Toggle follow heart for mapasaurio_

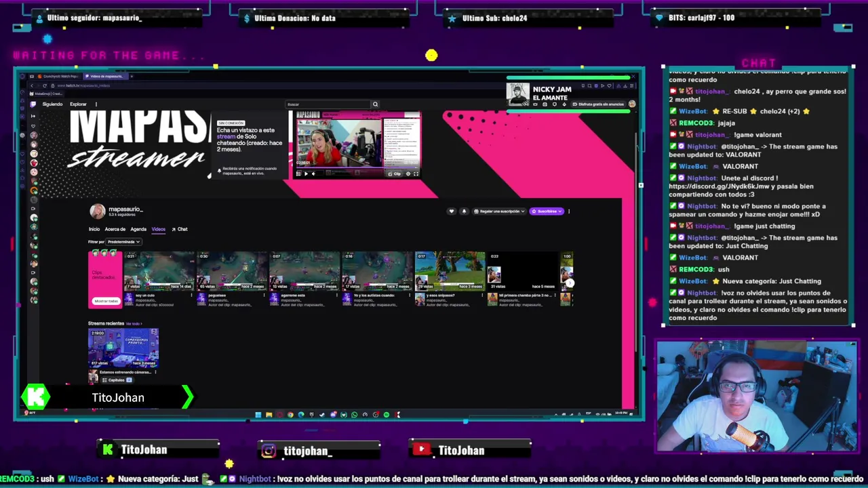tap(452, 211)
